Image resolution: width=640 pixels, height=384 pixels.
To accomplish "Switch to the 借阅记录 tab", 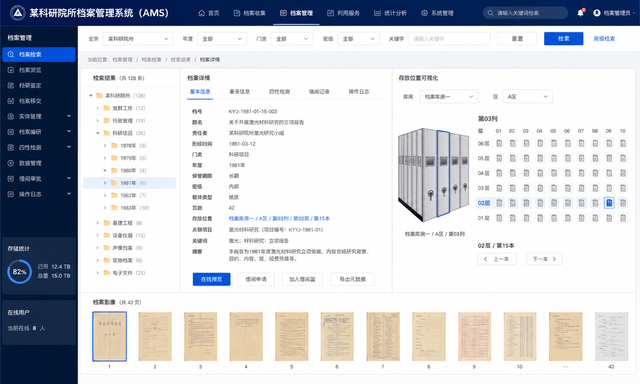I will point(319,92).
